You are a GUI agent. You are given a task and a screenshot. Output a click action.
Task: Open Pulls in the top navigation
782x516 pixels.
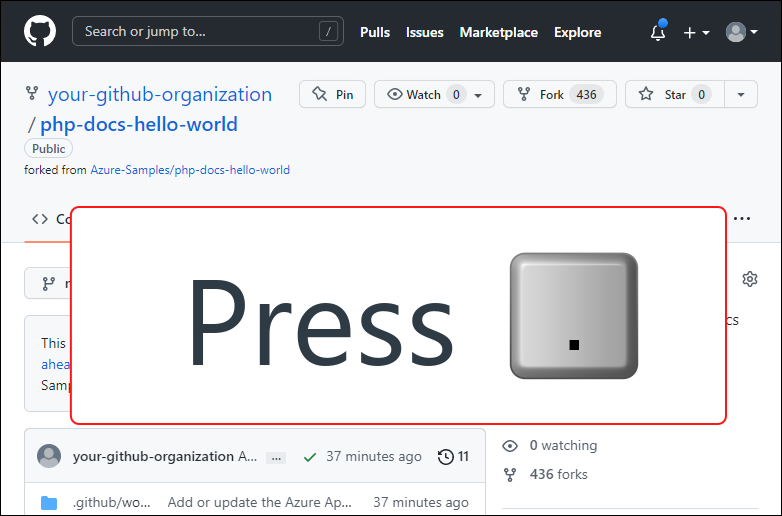click(375, 32)
